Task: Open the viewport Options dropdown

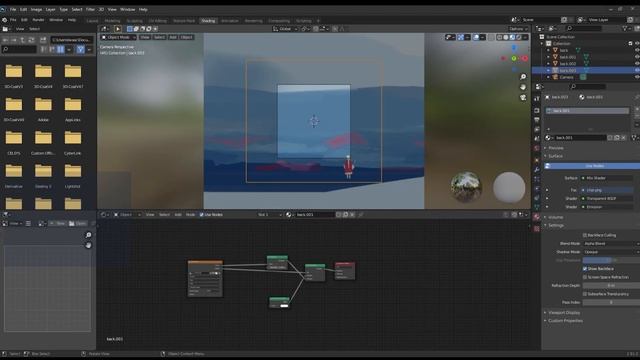Action: pyautogui.click(x=518, y=29)
